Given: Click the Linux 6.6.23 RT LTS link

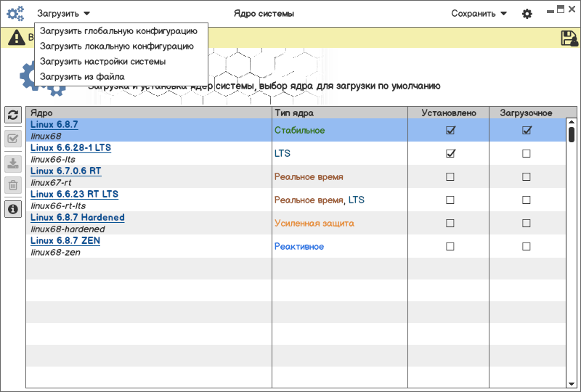Looking at the screenshot, I should click(74, 195).
